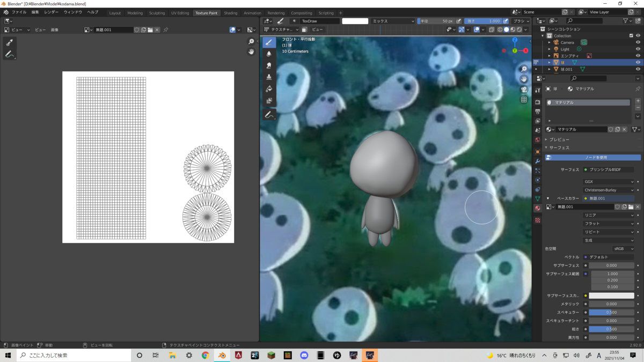Toggle pin image in image editor header
Viewport: 644px width, 362px height.
click(166, 30)
